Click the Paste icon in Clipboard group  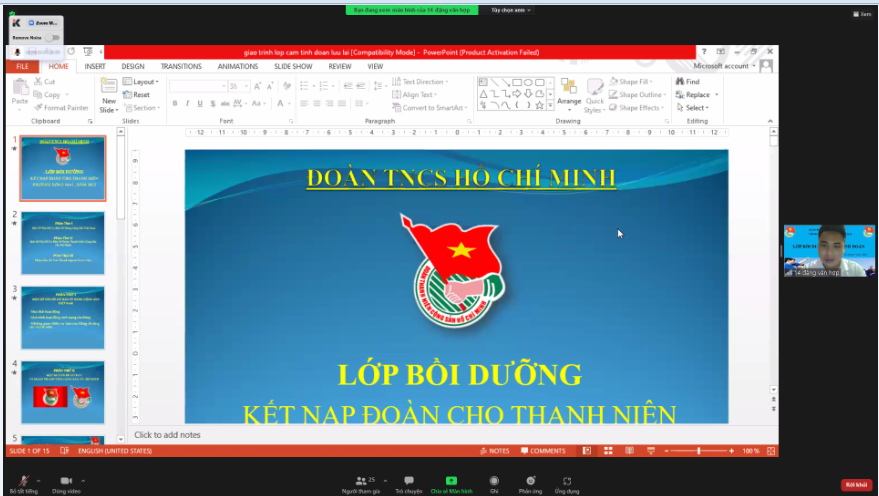point(20,87)
